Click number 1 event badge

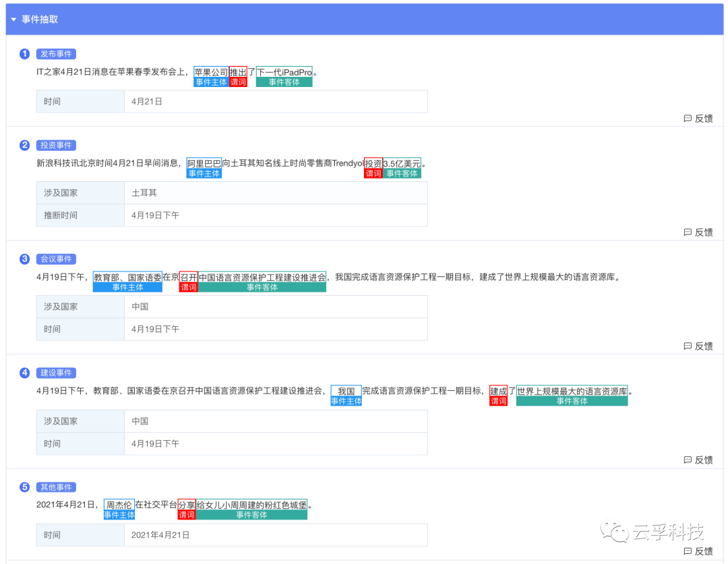coord(25,54)
